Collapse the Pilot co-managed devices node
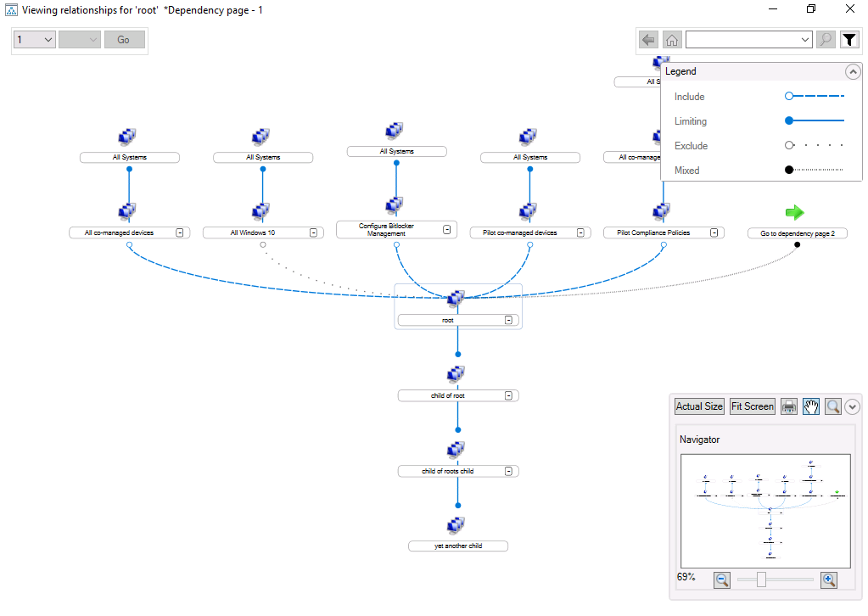 tap(580, 233)
